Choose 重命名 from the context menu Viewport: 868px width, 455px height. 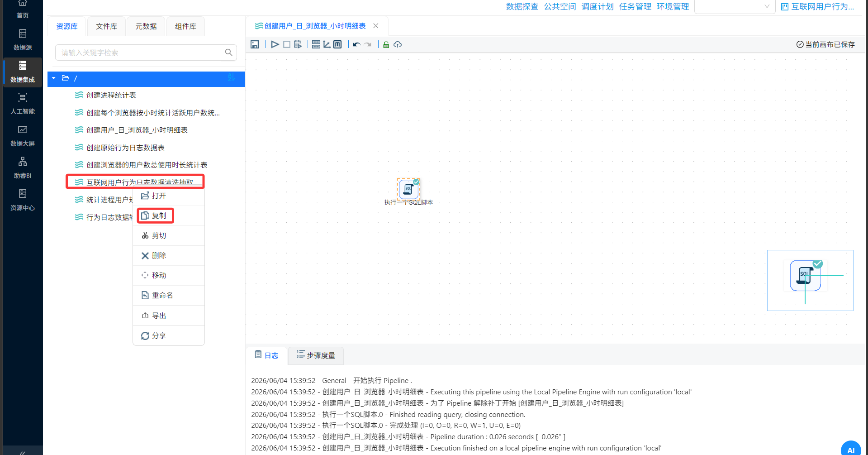(169, 295)
